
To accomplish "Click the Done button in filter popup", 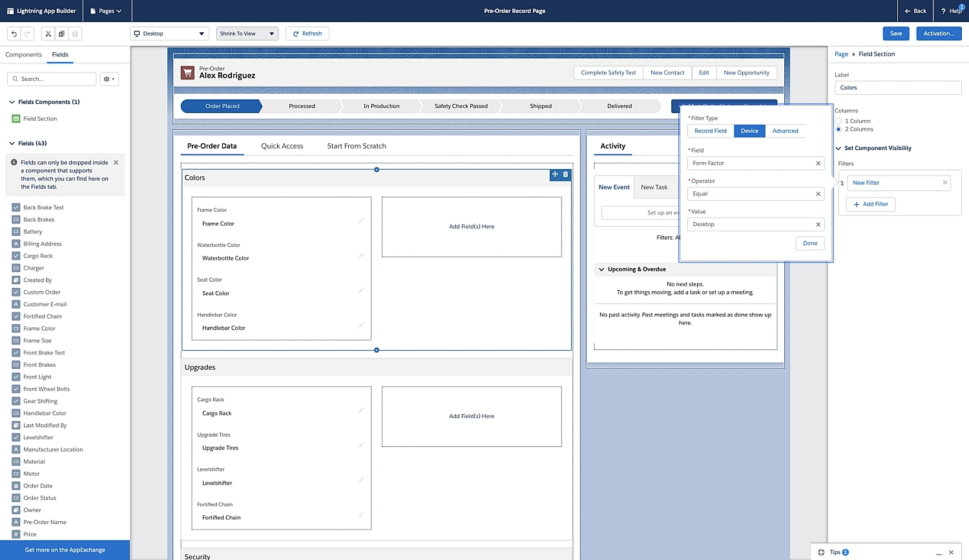I will click(x=810, y=244).
